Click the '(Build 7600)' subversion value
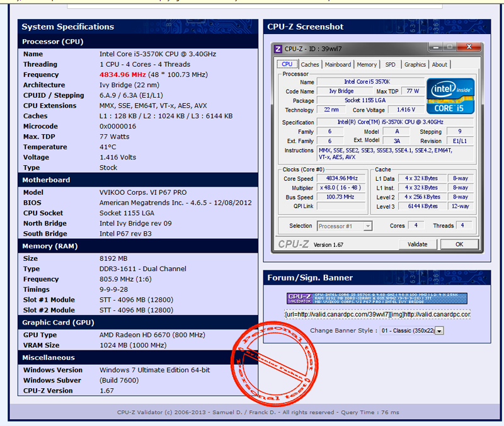Screen dimensions: 504x426 coord(119,381)
